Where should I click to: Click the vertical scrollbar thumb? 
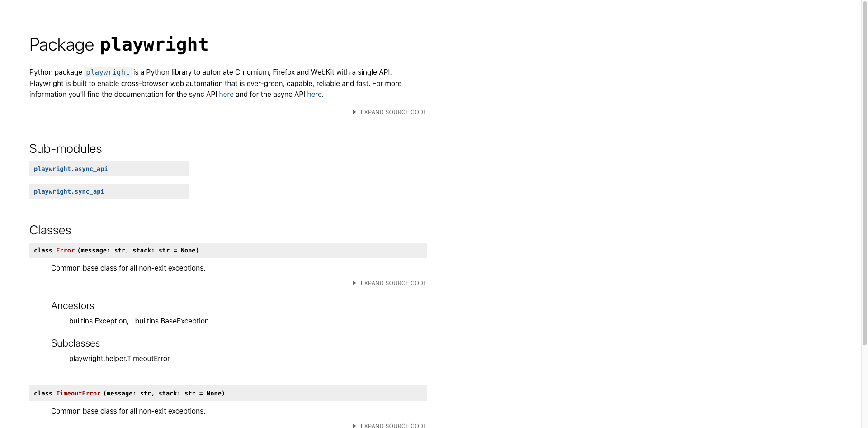(865, 173)
